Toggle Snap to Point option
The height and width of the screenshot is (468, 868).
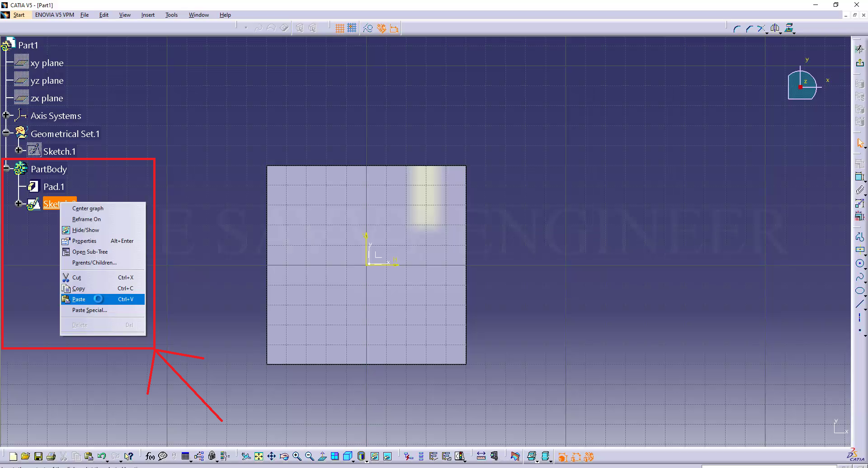tap(352, 28)
